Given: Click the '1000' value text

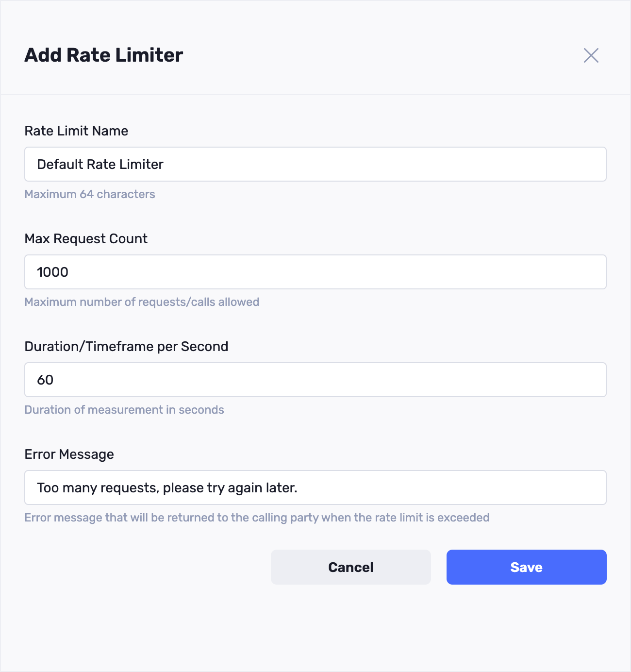Looking at the screenshot, I should click(x=52, y=272).
